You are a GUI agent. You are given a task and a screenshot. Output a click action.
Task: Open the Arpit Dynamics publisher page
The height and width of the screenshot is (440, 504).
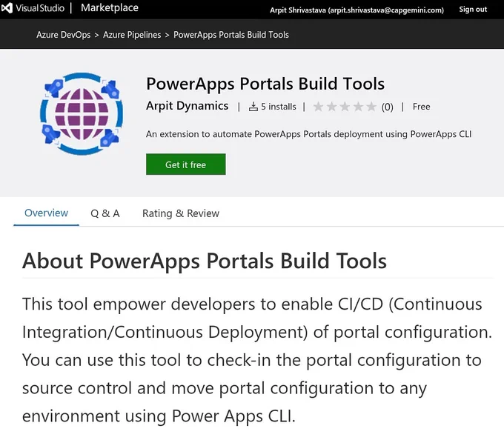point(187,106)
